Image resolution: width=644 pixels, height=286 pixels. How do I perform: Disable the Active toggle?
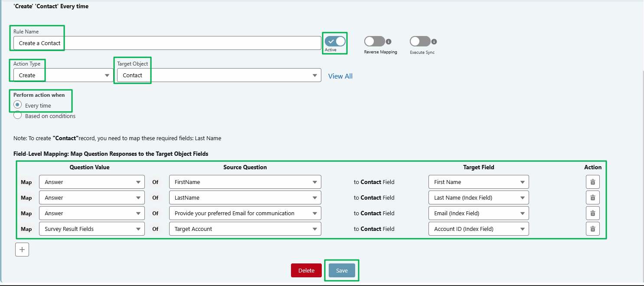[335, 41]
